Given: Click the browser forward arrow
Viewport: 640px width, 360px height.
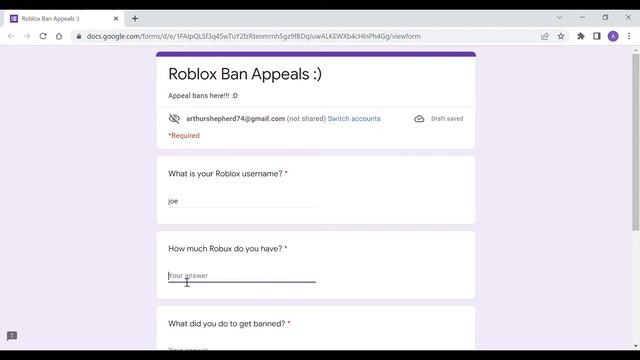Looking at the screenshot, I should (x=27, y=36).
